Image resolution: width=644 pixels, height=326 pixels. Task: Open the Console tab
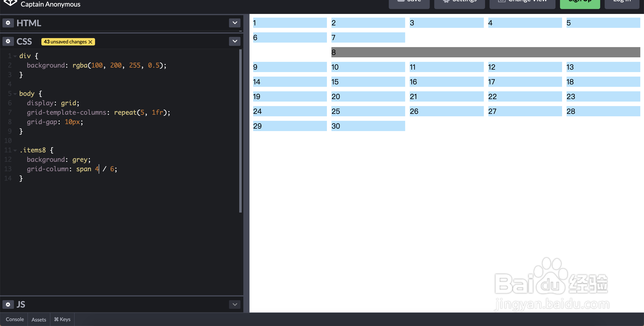point(15,319)
